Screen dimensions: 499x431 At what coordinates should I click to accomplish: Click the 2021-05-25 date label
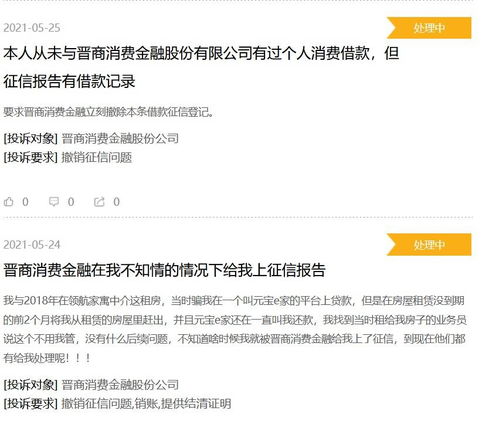(32, 28)
